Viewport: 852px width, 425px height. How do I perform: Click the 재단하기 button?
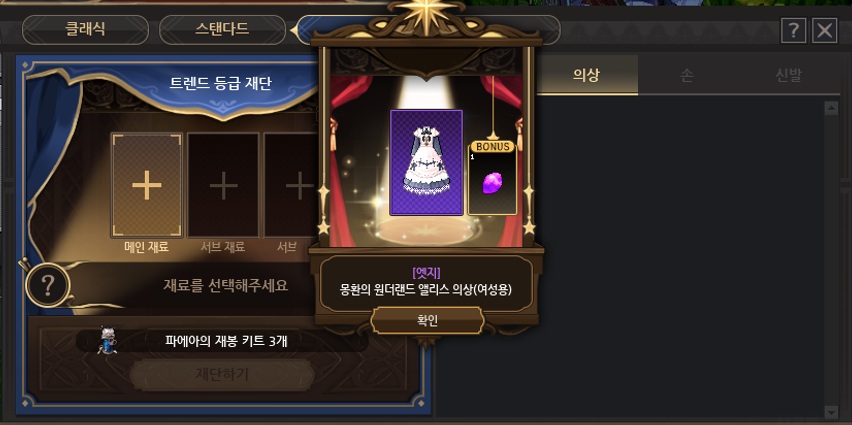[222, 374]
